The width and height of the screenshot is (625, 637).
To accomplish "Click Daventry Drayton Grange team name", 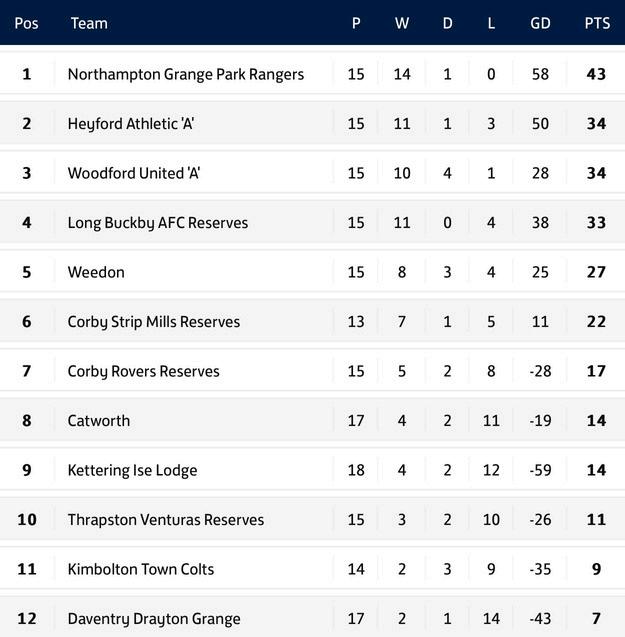I will point(154,619).
